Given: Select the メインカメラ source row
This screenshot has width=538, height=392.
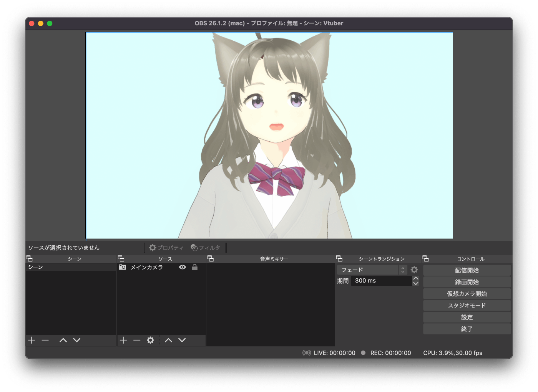Looking at the screenshot, I should (161, 267).
